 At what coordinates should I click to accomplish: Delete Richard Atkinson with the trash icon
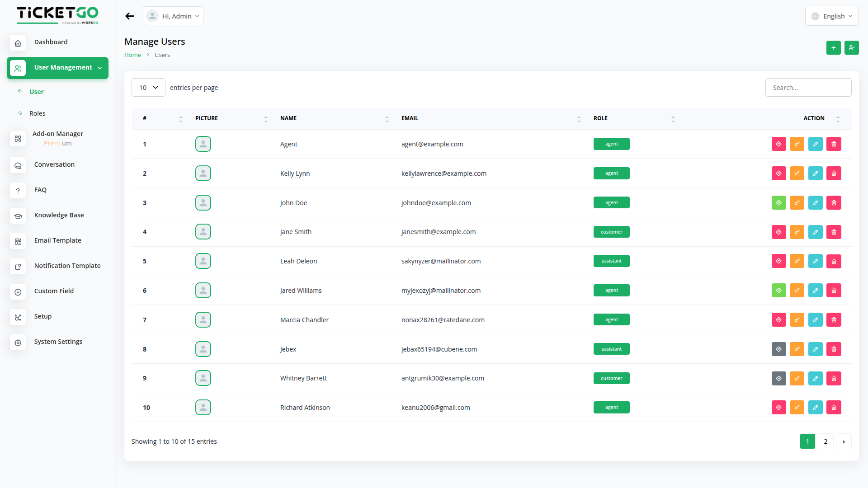coord(834,408)
